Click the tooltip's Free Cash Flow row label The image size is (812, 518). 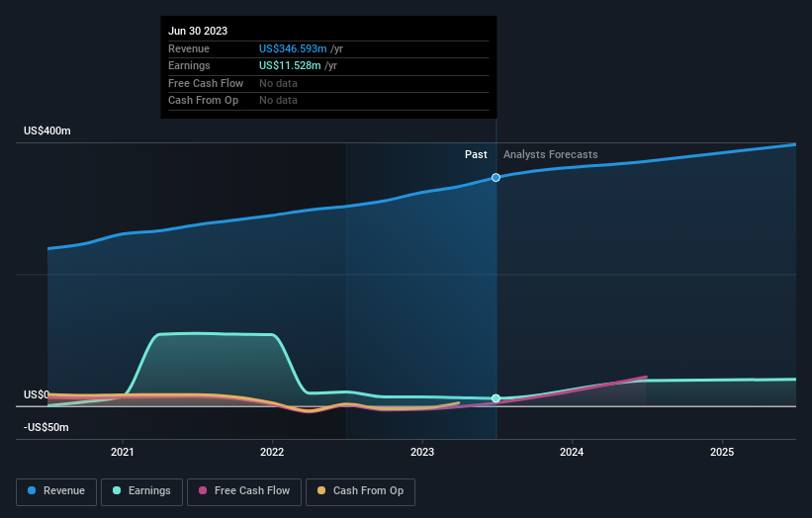(x=206, y=83)
